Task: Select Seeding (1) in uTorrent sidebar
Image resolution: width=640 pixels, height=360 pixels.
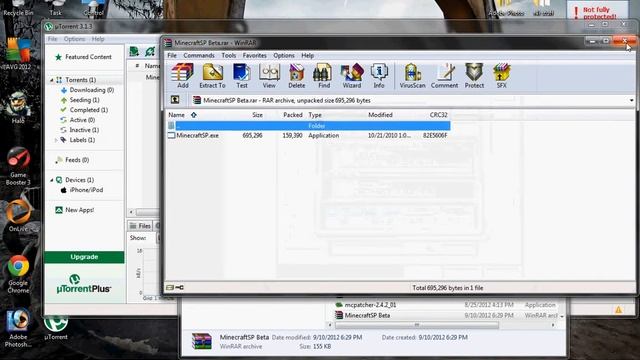Action: [x=80, y=100]
